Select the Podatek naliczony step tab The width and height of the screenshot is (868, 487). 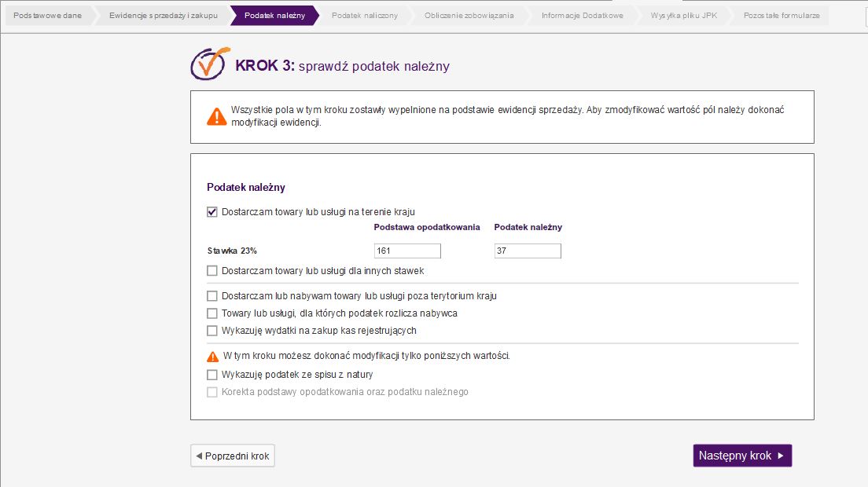point(365,16)
